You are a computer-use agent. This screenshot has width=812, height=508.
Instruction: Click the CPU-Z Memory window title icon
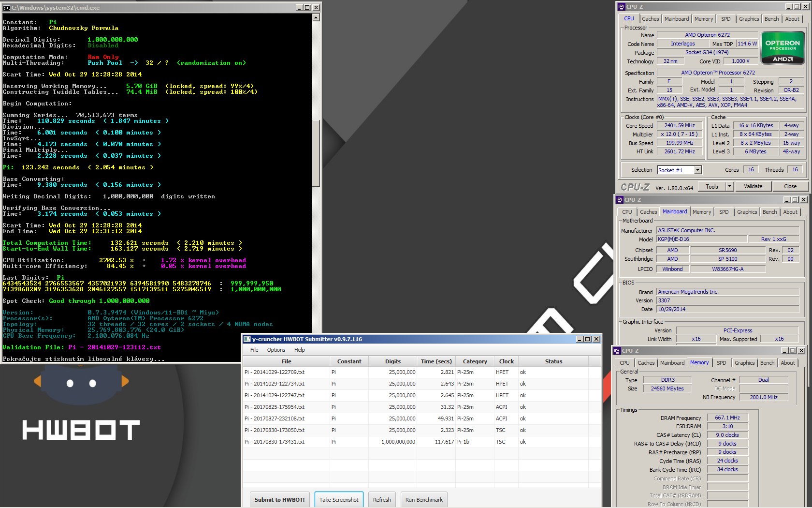(x=617, y=351)
